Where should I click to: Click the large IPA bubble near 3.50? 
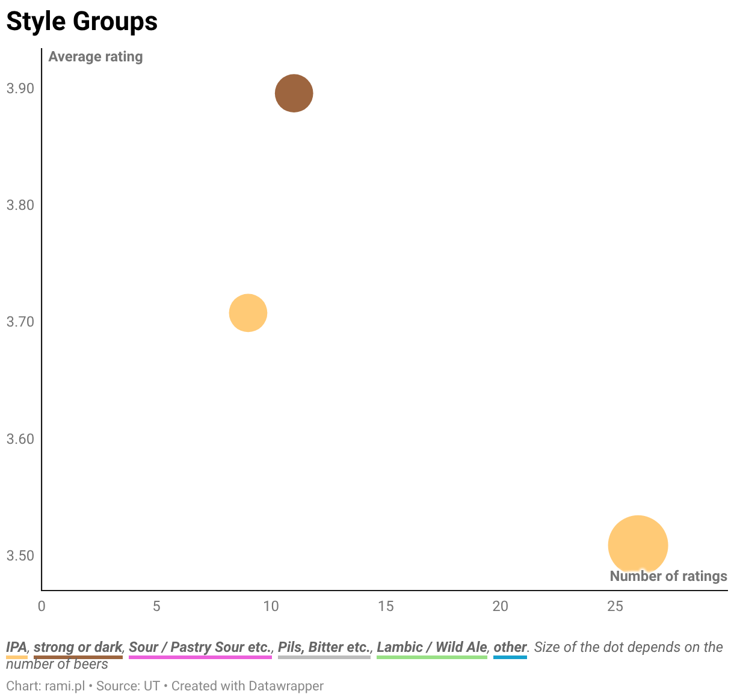coord(638,545)
